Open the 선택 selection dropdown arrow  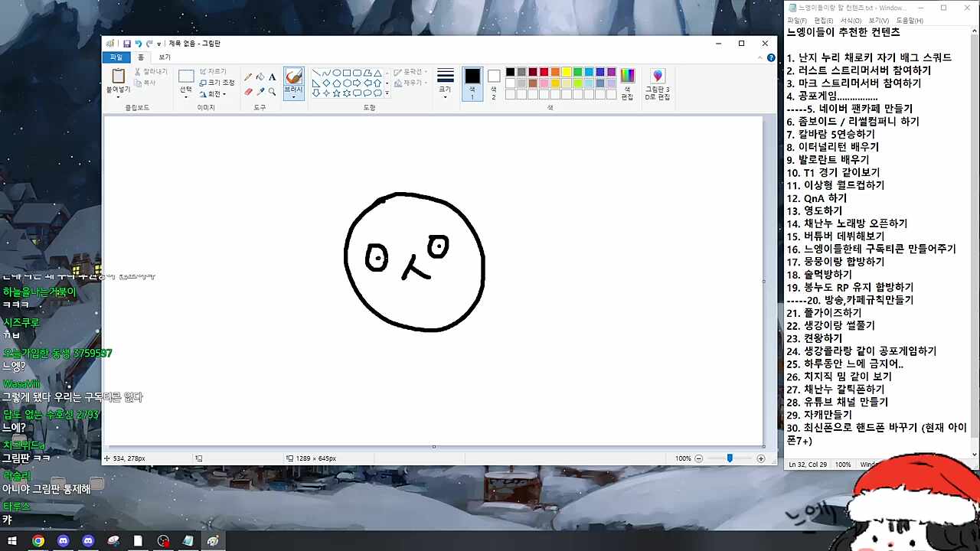(186, 97)
